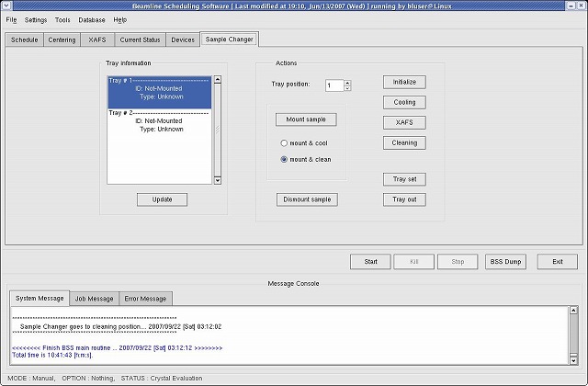Viewport: 588px width, 386px height.
Task: Open the Settings menu
Action: coord(36,20)
